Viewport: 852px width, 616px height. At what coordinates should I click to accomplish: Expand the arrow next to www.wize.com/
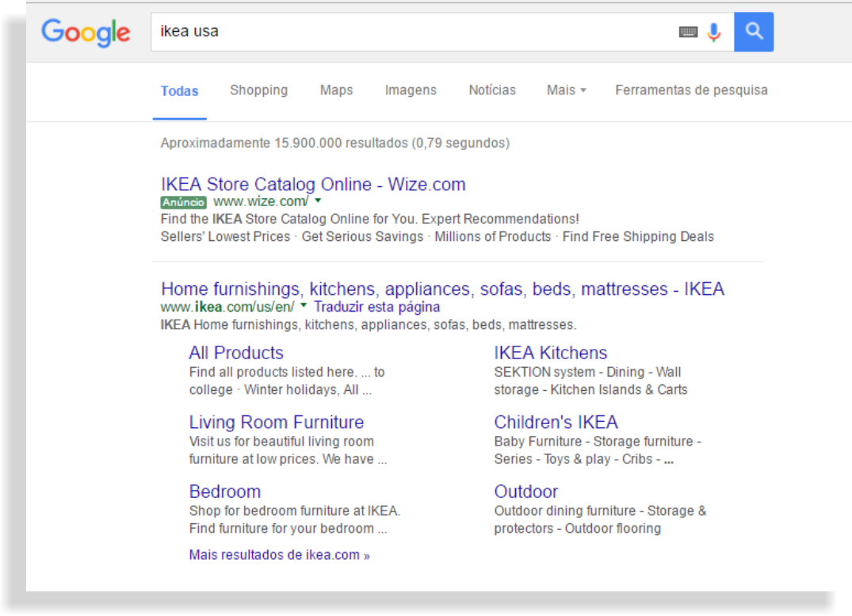pos(318,201)
